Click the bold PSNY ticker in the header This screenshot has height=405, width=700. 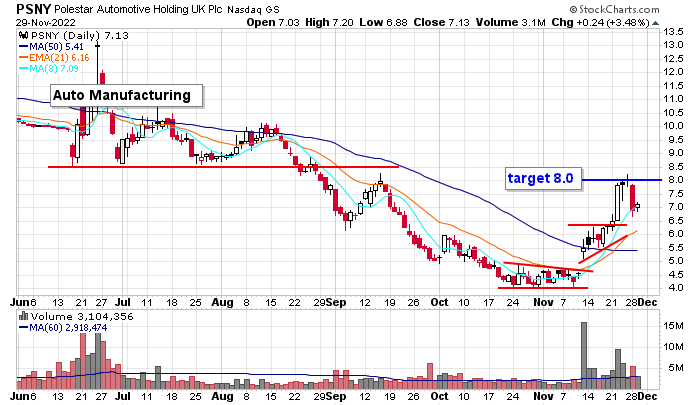click(34, 9)
